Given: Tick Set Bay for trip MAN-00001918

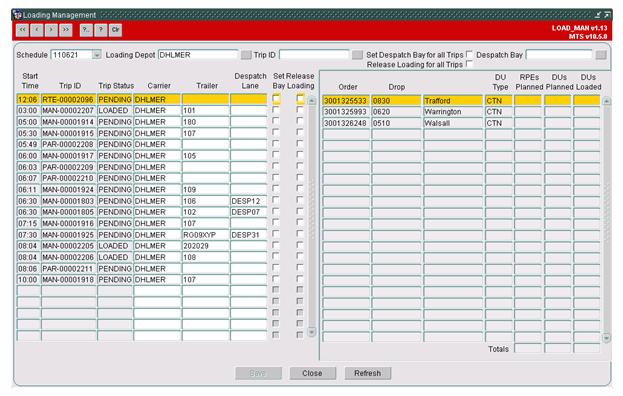Looking at the screenshot, I should coord(276,279).
